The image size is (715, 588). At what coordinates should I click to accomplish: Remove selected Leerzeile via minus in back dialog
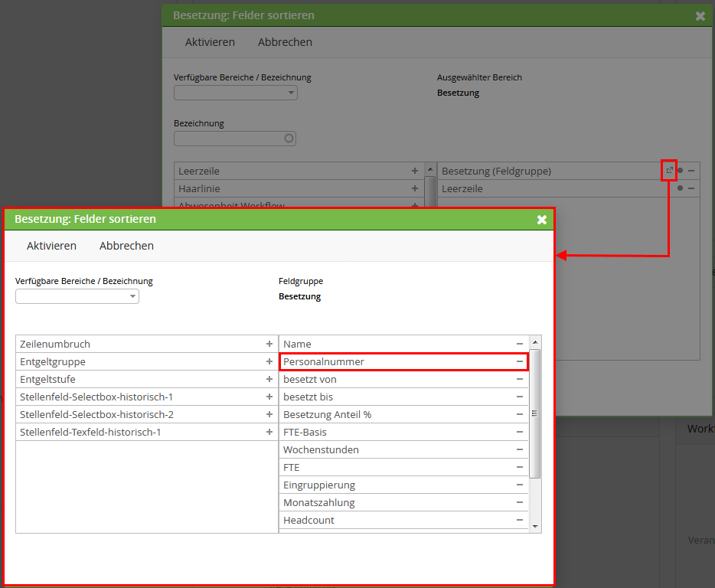691,188
